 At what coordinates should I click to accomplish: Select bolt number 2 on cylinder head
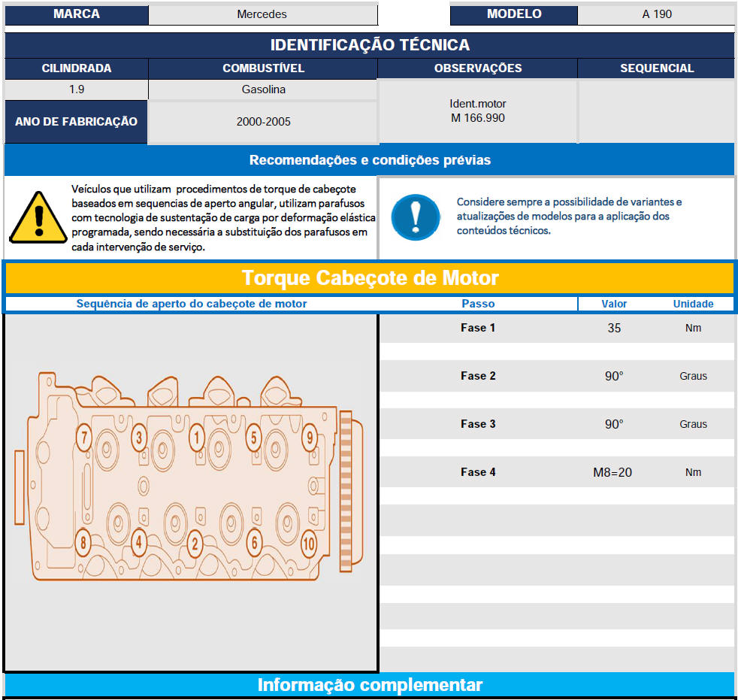(195, 543)
